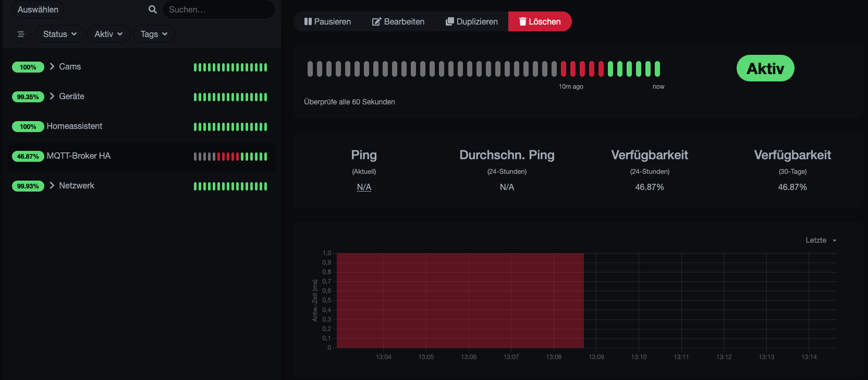Expand the Geräte group chevron

tap(52, 96)
